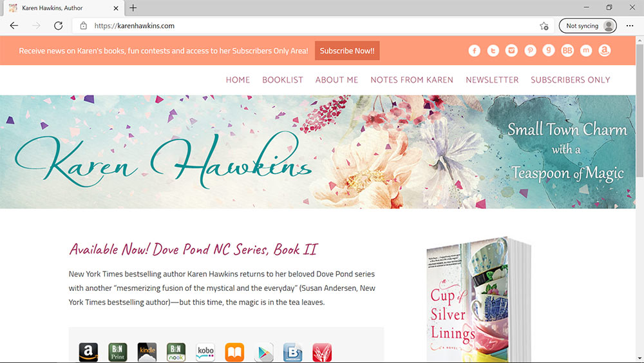Open the BookBub 'BB' icon

coord(567,51)
